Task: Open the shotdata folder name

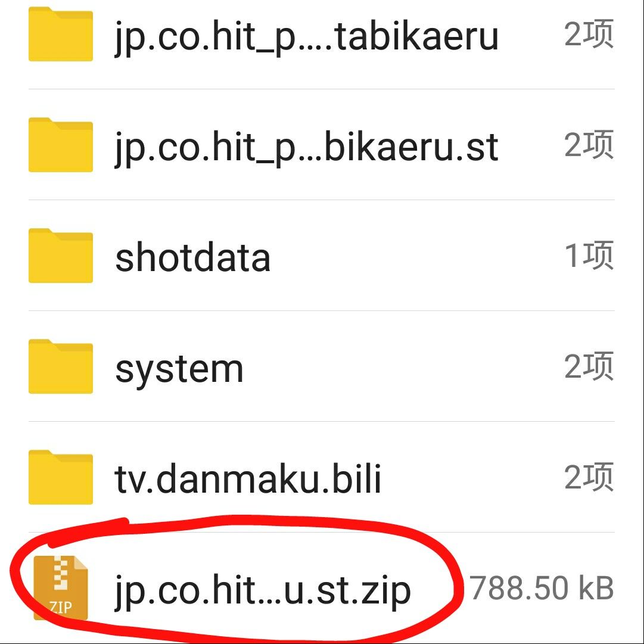Action: click(x=192, y=257)
